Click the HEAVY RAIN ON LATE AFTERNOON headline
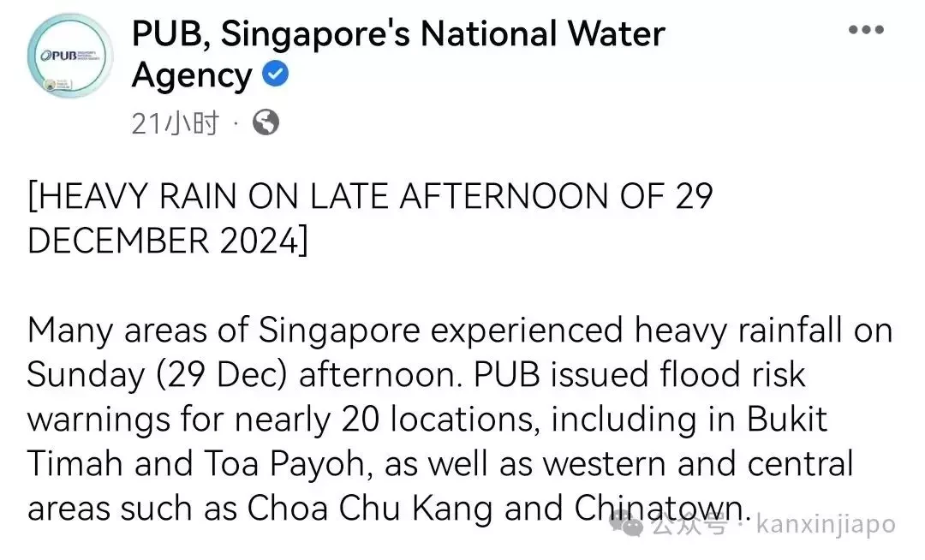 tap(371, 196)
